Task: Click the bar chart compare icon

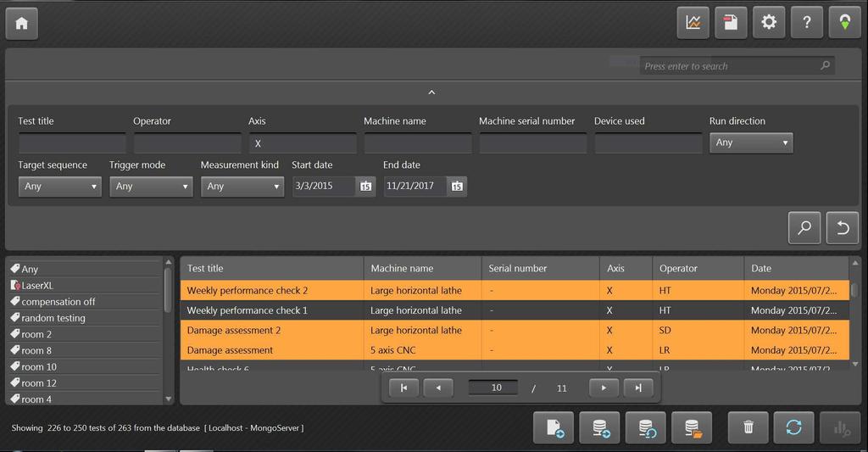Action: (x=841, y=427)
